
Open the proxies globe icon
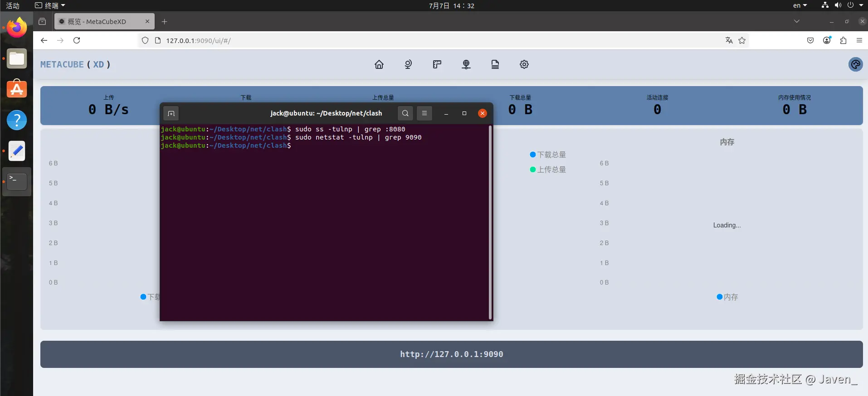pos(408,64)
